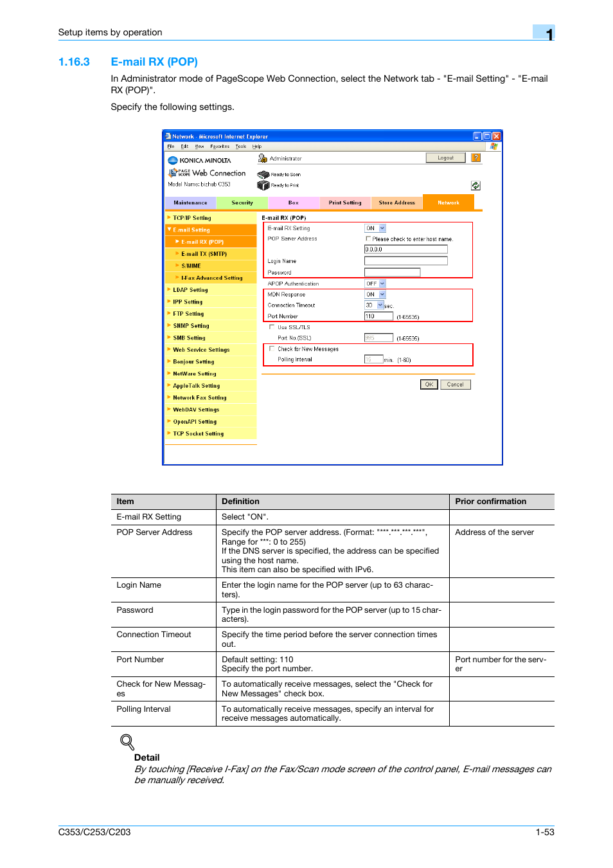Select the Network tab
The width and height of the screenshot is (613, 868).
click(449, 203)
